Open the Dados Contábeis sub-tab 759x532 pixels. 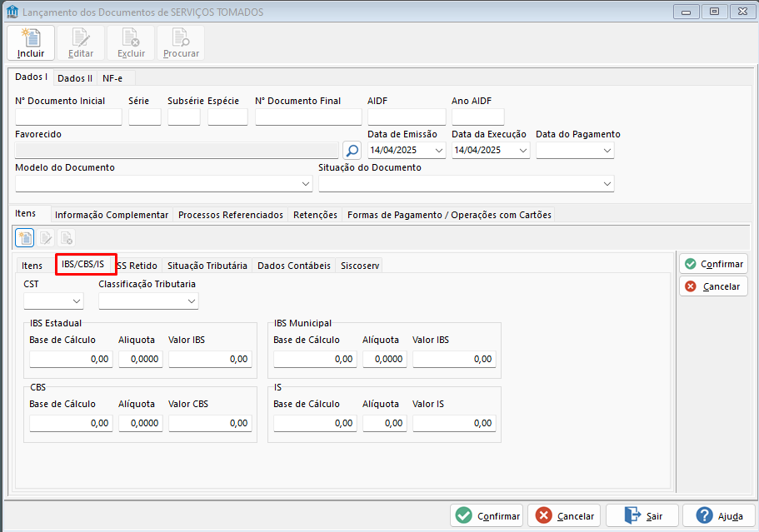[x=294, y=266]
